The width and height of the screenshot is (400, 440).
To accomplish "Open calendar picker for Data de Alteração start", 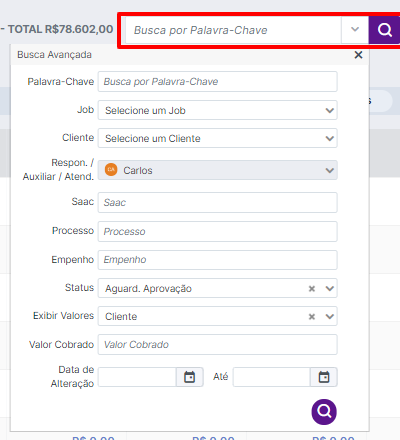I will [190, 377].
